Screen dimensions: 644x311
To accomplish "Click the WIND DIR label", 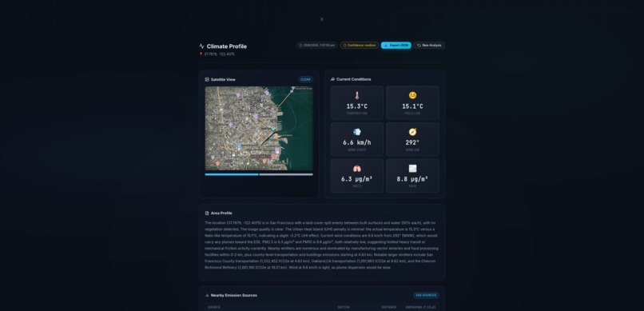I will [x=412, y=150].
